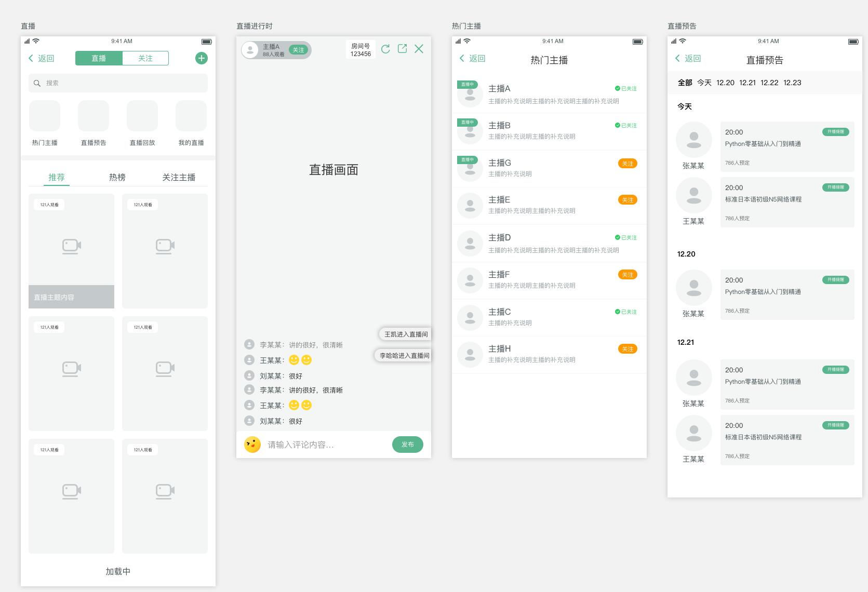Follow 主播F with 关注 button
This screenshot has height=592, width=868.
(627, 275)
